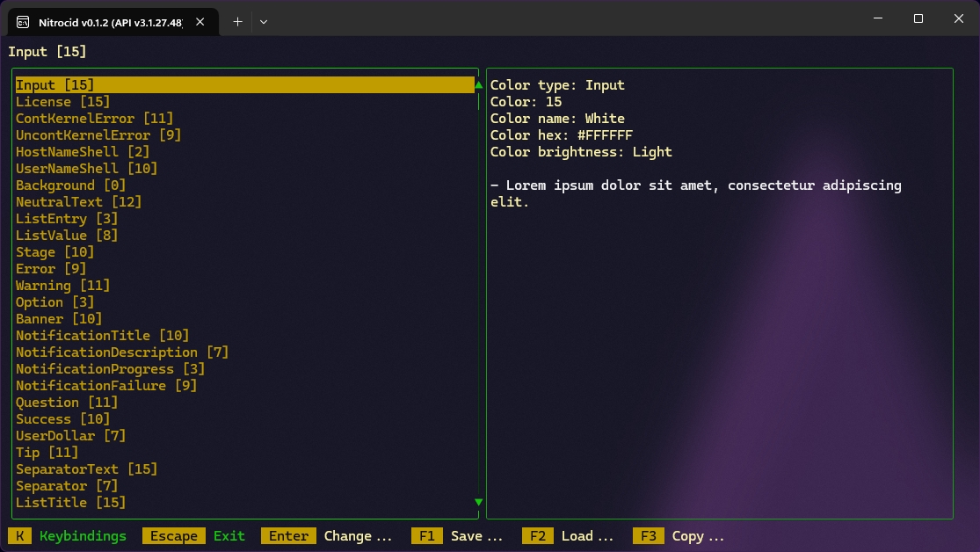Open a new terminal tab with plus button
This screenshot has width=980, height=552.
coord(237,21)
